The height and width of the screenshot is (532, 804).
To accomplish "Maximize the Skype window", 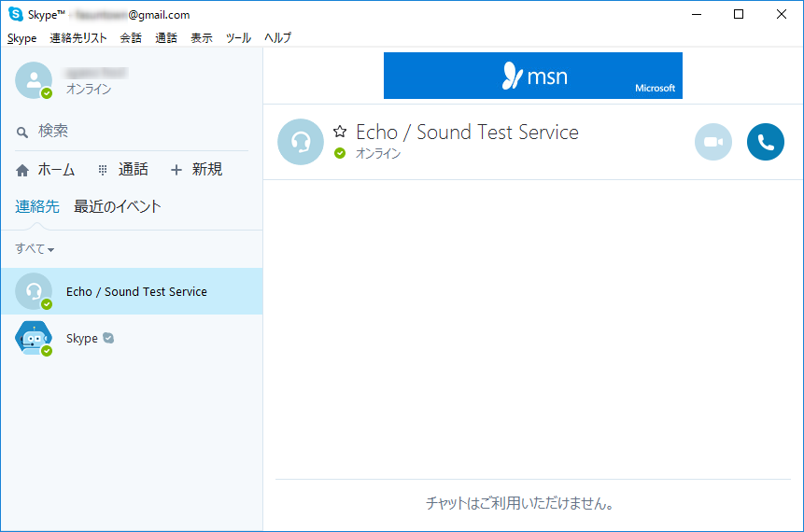I will [x=739, y=14].
